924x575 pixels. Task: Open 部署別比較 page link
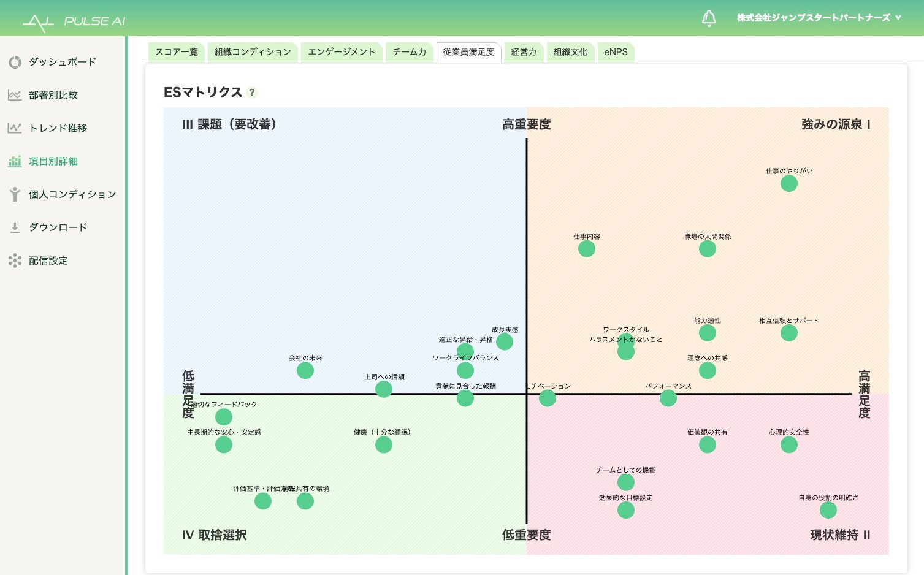53,95
